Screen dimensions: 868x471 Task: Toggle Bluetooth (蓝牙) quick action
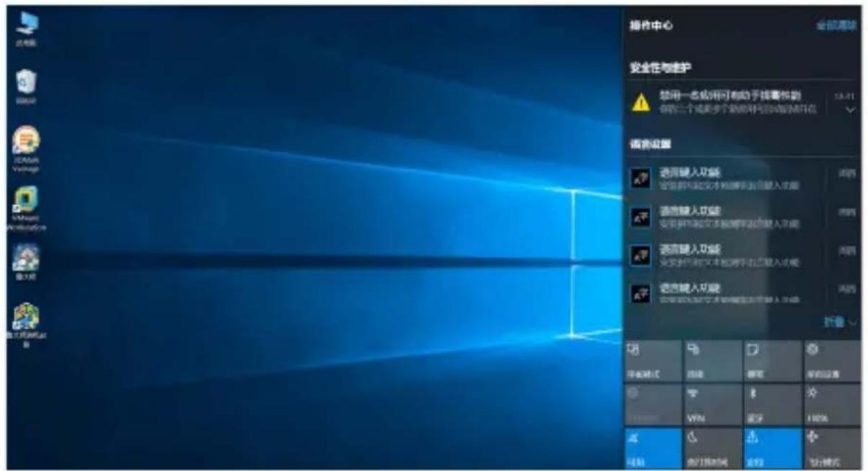point(772,404)
